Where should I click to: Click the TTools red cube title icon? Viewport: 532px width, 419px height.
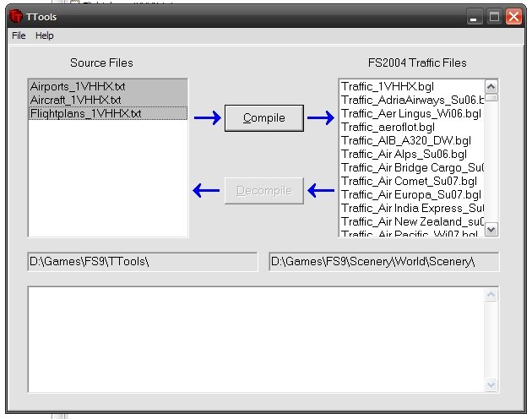point(15,16)
